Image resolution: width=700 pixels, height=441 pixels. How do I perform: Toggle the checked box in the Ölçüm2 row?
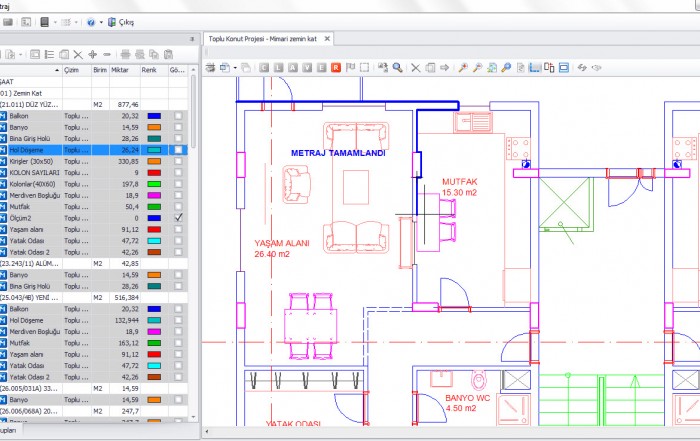point(178,217)
